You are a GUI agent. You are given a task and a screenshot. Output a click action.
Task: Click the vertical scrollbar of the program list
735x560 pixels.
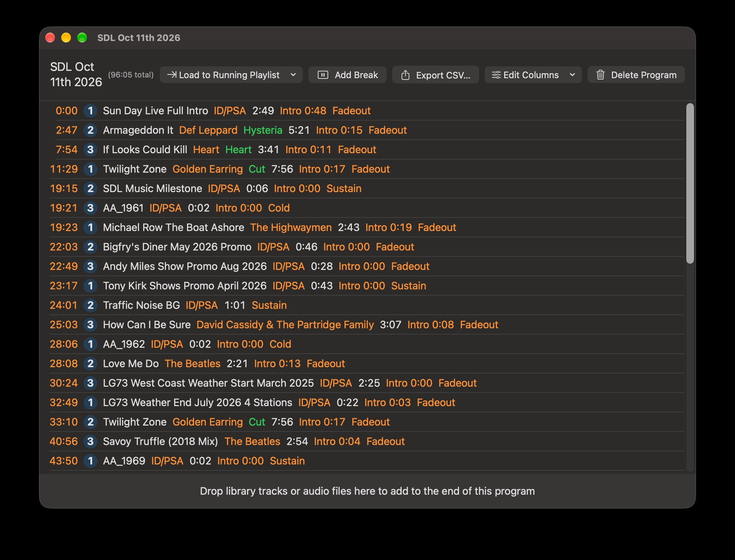tap(690, 183)
